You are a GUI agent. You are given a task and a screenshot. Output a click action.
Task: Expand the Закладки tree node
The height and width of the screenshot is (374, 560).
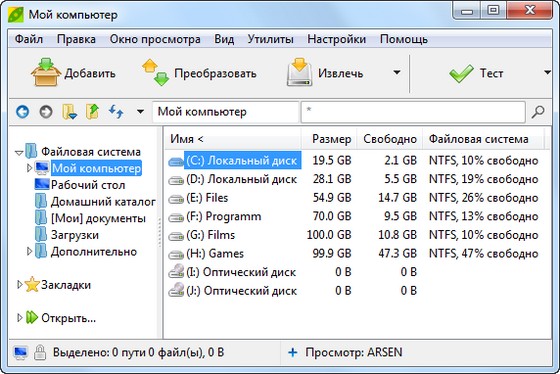20,284
